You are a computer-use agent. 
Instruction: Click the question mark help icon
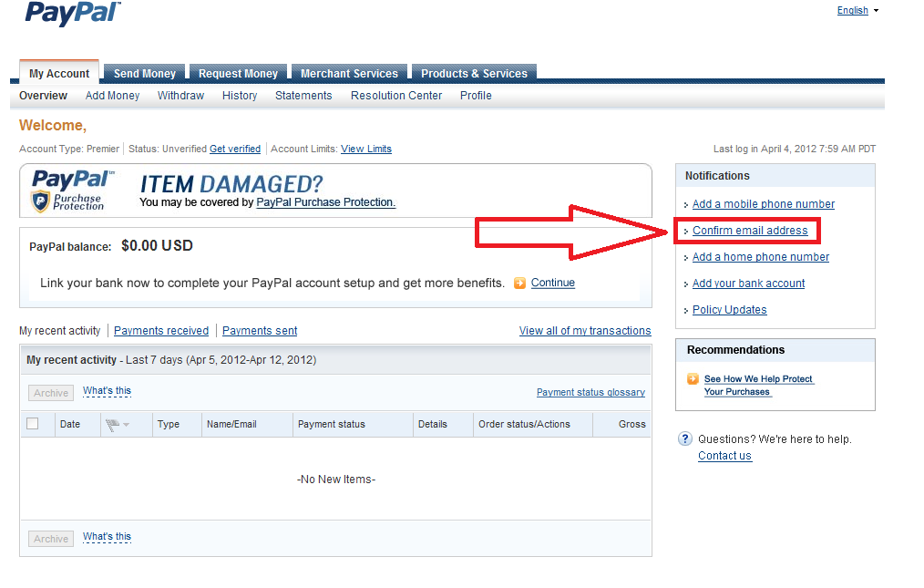pyautogui.click(x=684, y=438)
